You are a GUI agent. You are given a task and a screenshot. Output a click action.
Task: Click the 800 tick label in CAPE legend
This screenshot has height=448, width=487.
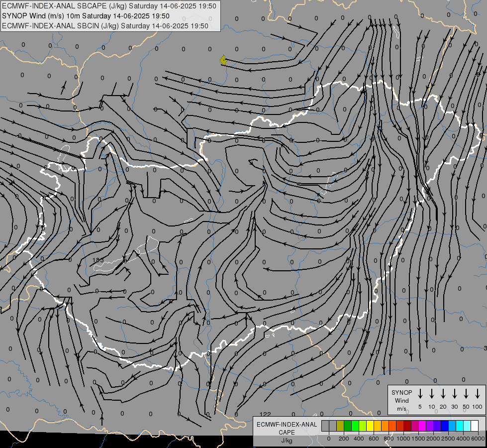[389, 439]
